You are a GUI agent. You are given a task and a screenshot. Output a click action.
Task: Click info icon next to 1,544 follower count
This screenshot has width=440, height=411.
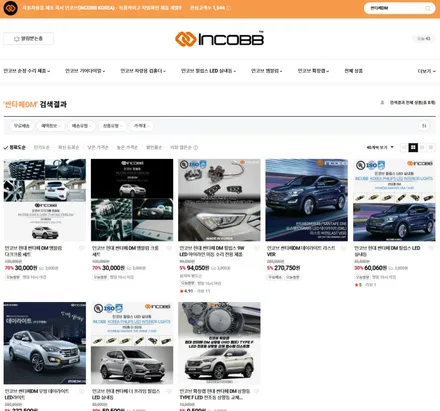pyautogui.click(x=229, y=8)
